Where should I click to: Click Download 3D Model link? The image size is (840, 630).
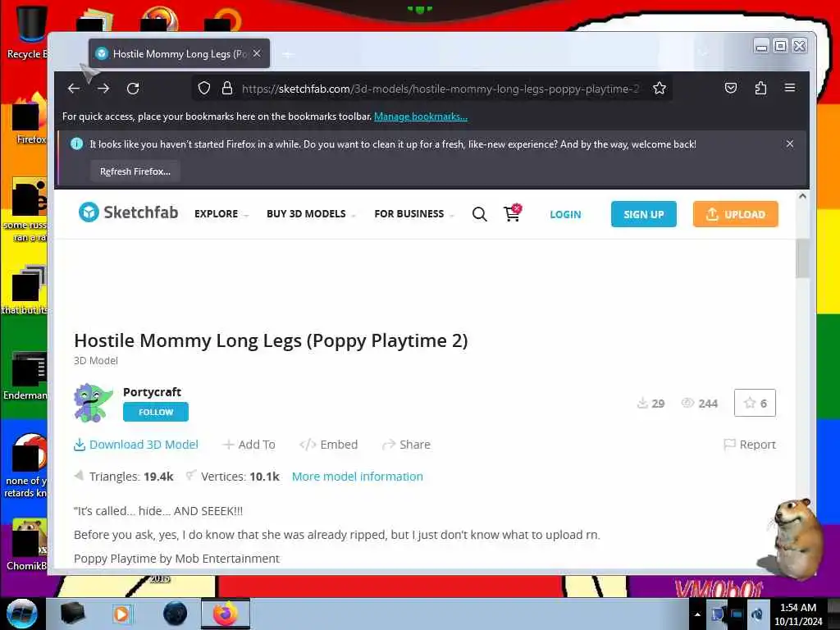[136, 445]
